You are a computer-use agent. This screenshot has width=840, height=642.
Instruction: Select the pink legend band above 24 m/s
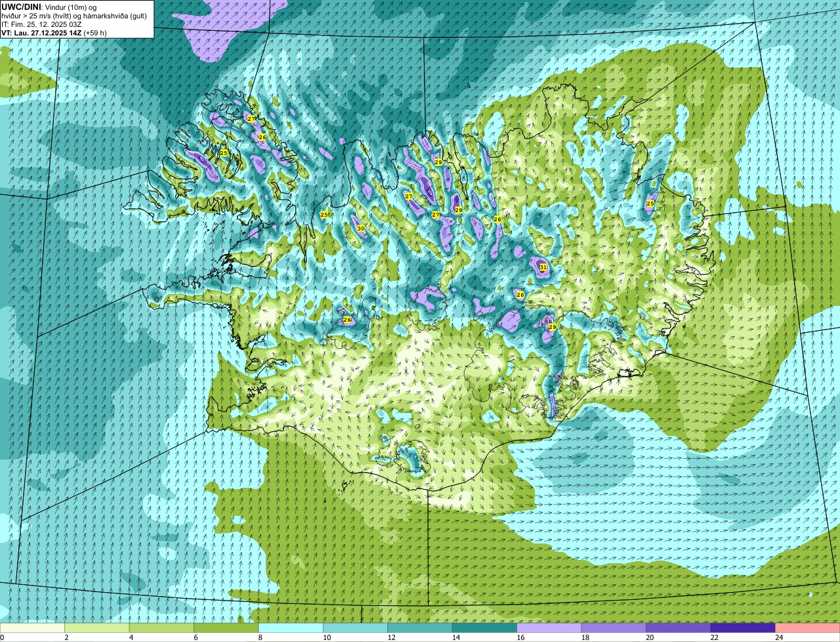tap(808, 628)
